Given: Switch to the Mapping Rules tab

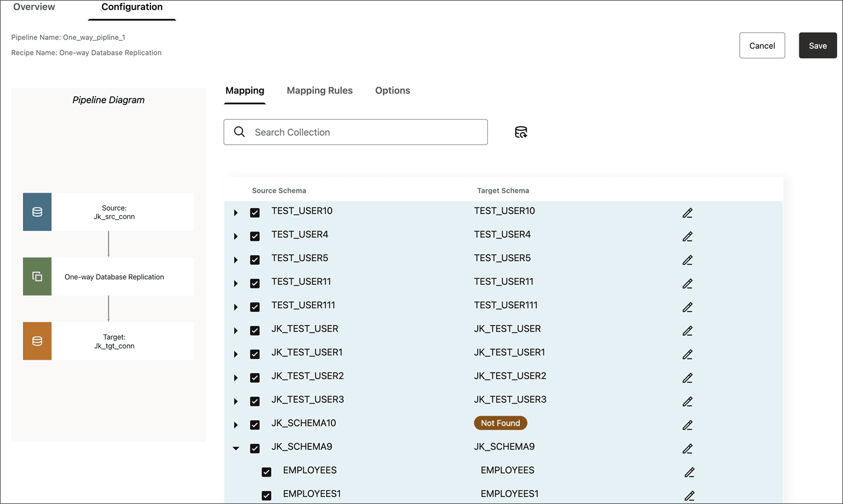Looking at the screenshot, I should click(x=319, y=90).
